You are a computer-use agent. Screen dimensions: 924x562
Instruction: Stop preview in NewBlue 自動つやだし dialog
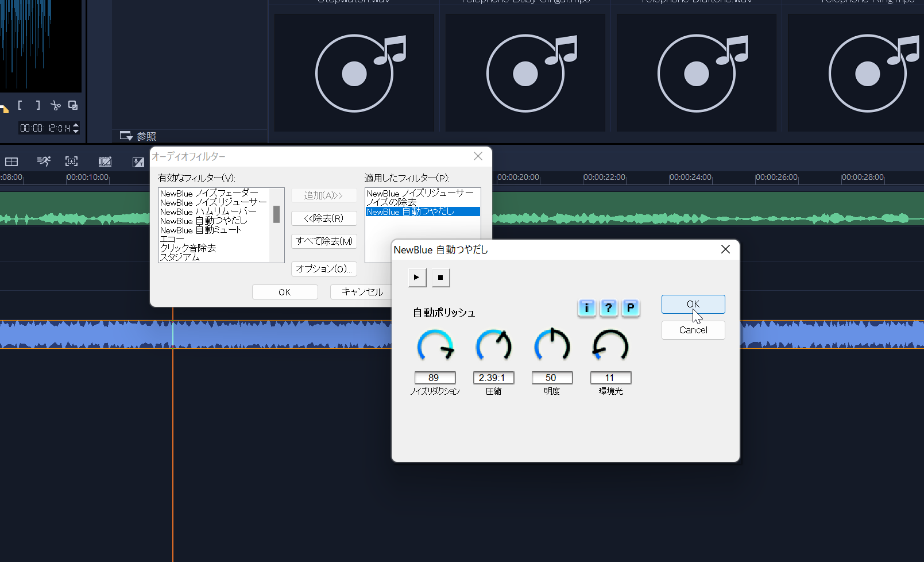(x=441, y=278)
